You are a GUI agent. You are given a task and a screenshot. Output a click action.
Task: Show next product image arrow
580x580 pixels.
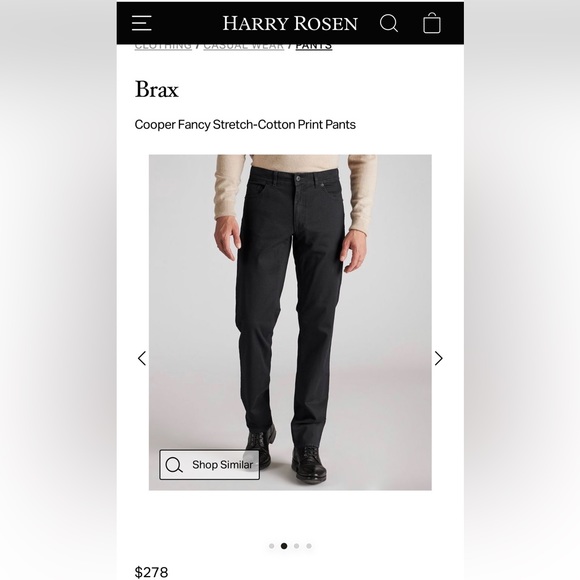click(x=438, y=358)
